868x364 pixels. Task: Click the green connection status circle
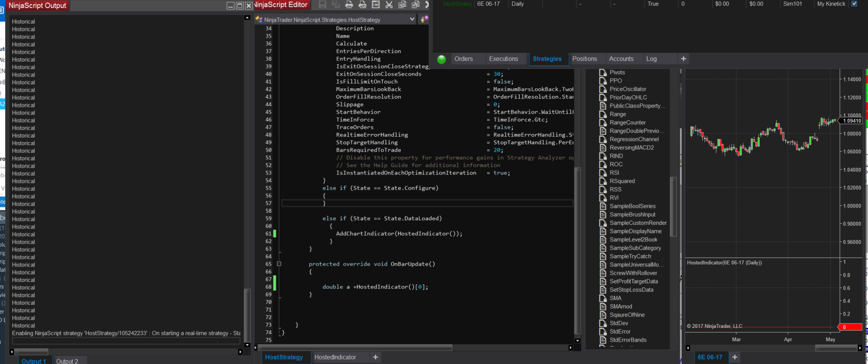pos(442,59)
